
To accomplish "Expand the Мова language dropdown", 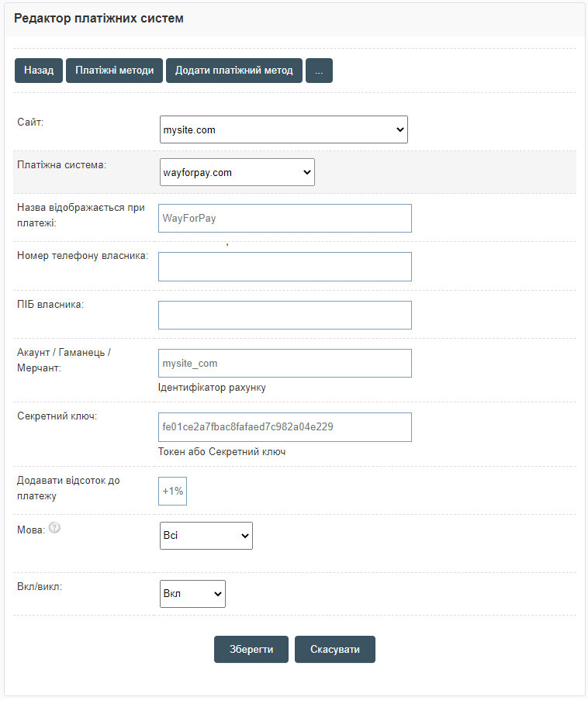I will (x=206, y=535).
